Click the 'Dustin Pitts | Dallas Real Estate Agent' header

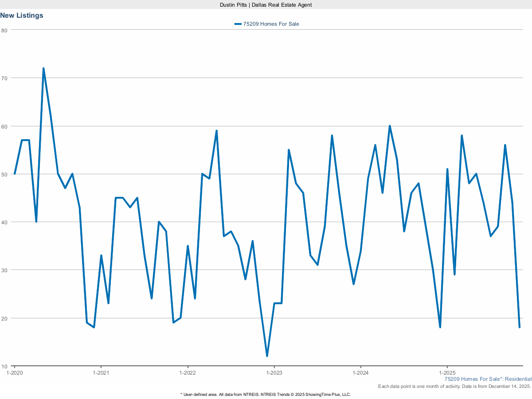click(266, 4)
